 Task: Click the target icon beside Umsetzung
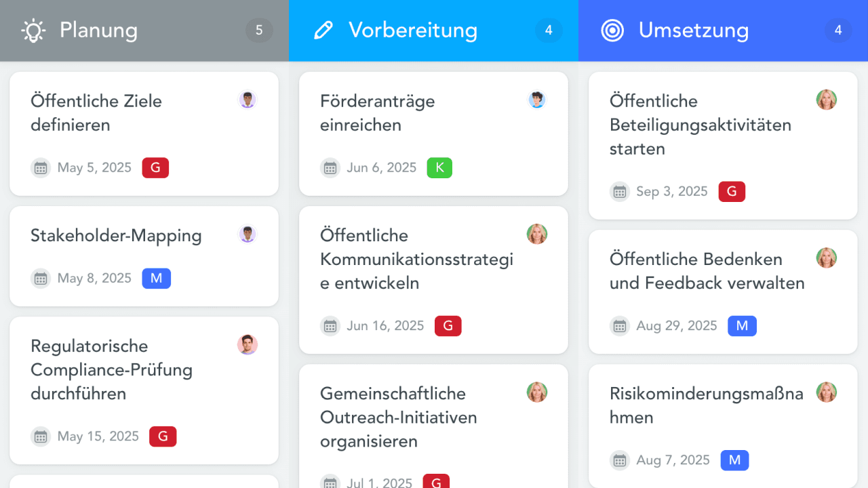tap(612, 30)
